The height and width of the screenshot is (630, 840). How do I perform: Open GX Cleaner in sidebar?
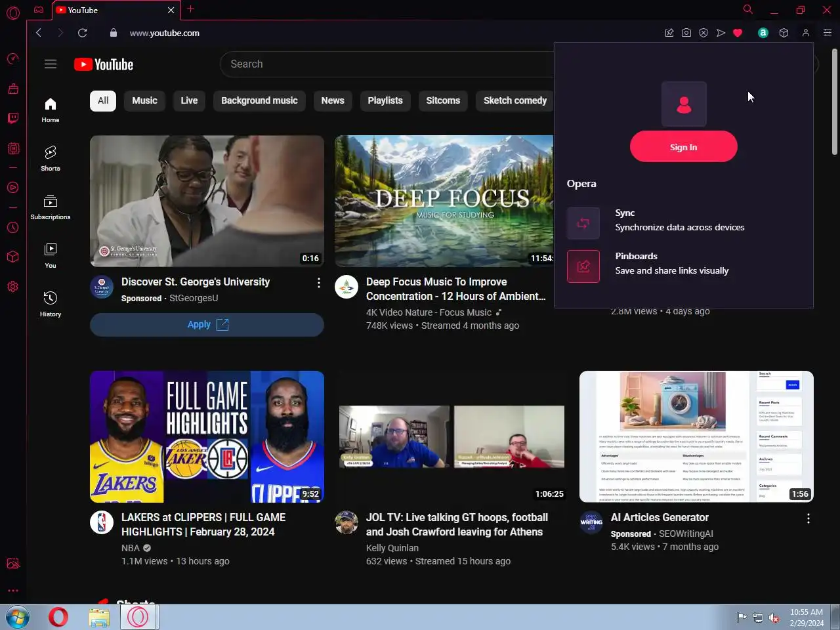pos(13,89)
